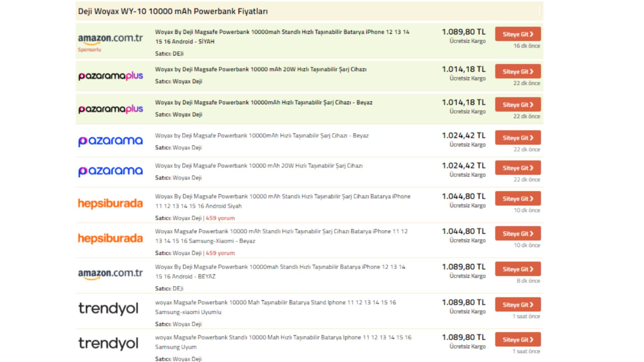Image resolution: width=644 pixels, height=362 pixels.
Task: Click pazarama logo for Beyaz listing
Action: pyautogui.click(x=110, y=141)
